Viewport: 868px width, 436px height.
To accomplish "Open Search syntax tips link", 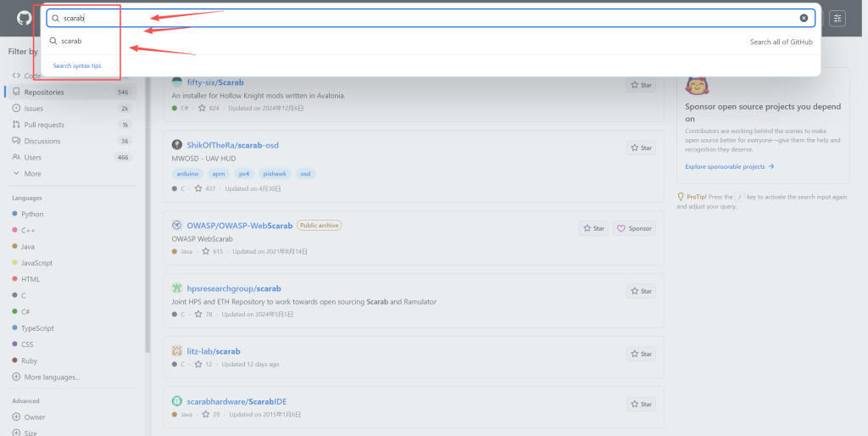I will tap(77, 65).
